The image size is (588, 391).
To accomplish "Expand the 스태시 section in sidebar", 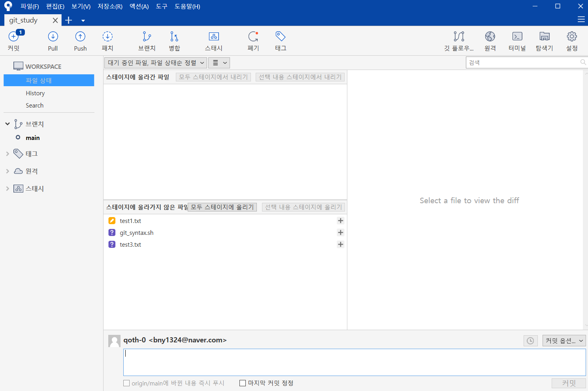I will point(8,189).
